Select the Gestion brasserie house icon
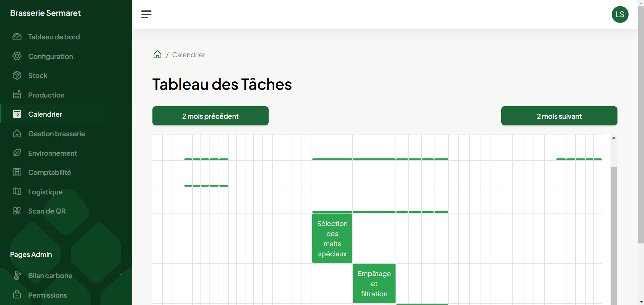This screenshot has height=305, width=644. click(17, 134)
